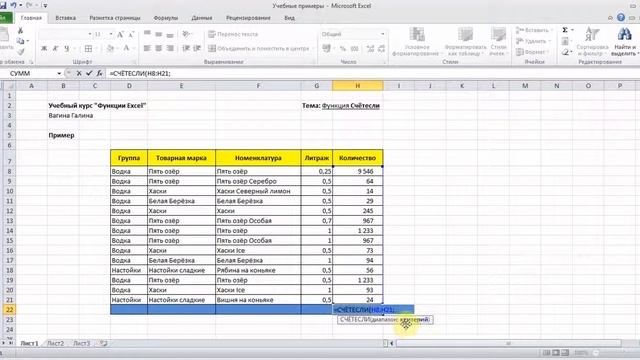Click the Cut scissors icon
The width and height of the screenshot is (640, 360).
[20, 31]
